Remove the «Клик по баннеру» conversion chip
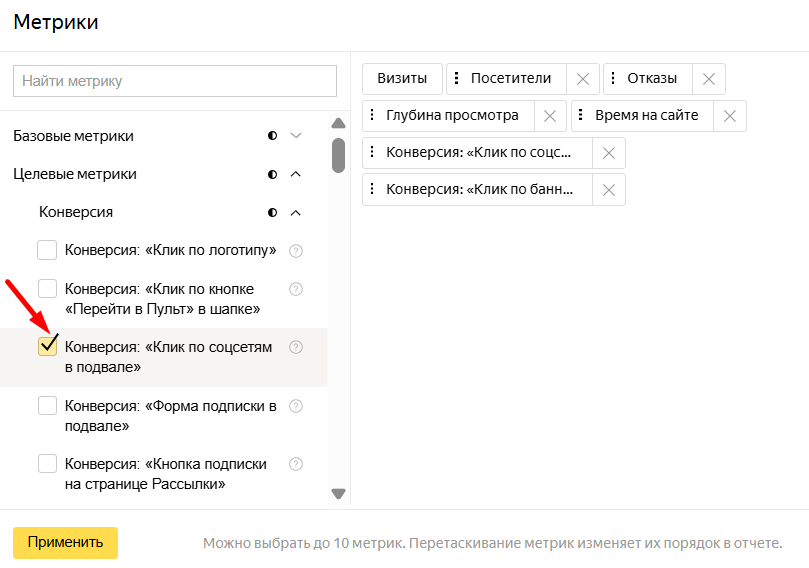Image resolution: width=809 pixels, height=568 pixels. [608, 190]
